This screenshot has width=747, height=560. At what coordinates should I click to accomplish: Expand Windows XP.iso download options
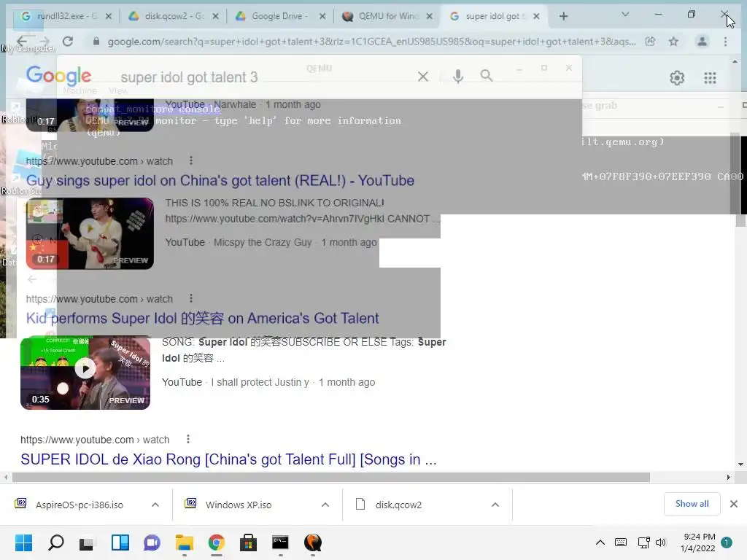coord(325,505)
